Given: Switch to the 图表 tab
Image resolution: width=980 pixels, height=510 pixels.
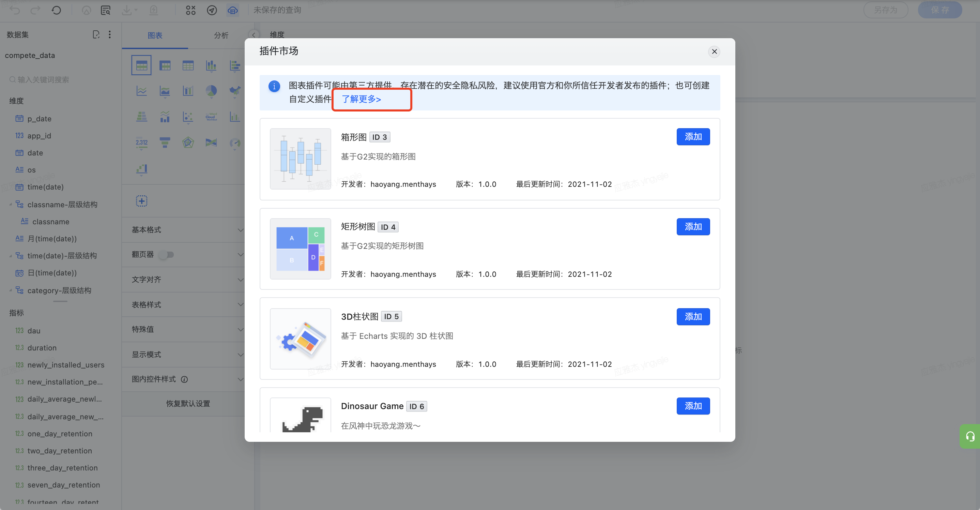Looking at the screenshot, I should [155, 35].
